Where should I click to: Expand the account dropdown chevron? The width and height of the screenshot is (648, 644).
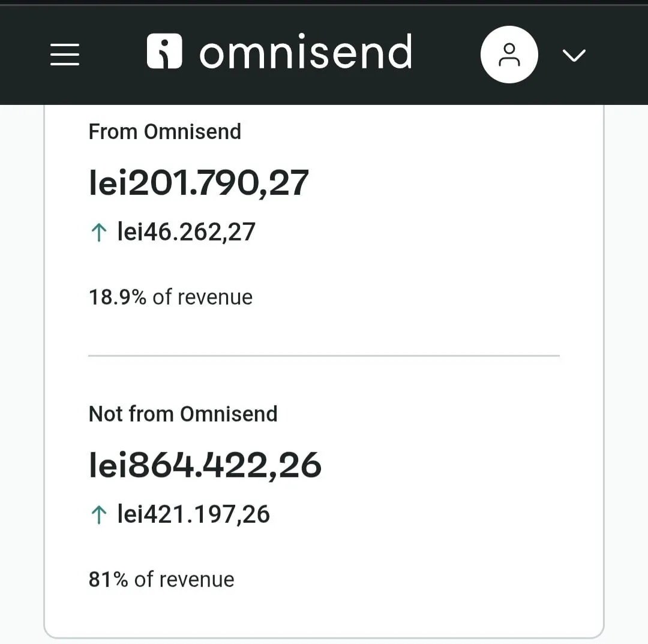click(x=574, y=55)
